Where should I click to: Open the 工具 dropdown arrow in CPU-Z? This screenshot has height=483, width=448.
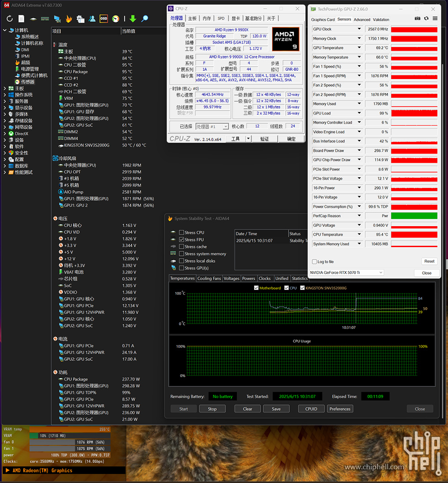[248, 139]
